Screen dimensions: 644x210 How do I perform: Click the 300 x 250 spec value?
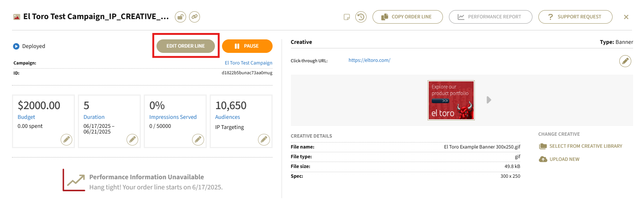(510, 176)
